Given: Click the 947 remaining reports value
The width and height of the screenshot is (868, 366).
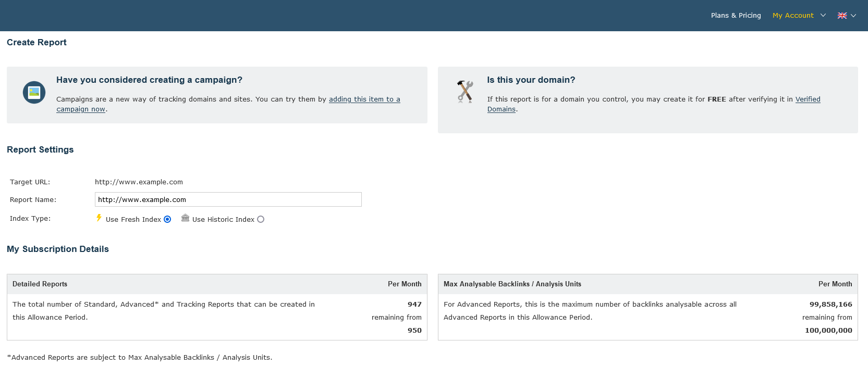Looking at the screenshot, I should pyautogui.click(x=414, y=305).
